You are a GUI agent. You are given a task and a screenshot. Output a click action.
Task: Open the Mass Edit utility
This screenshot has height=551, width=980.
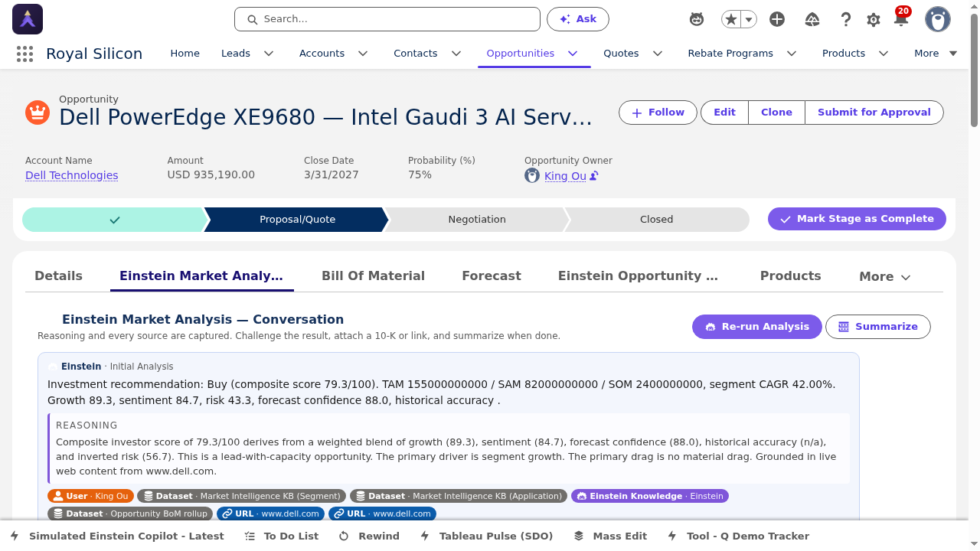tap(610, 536)
